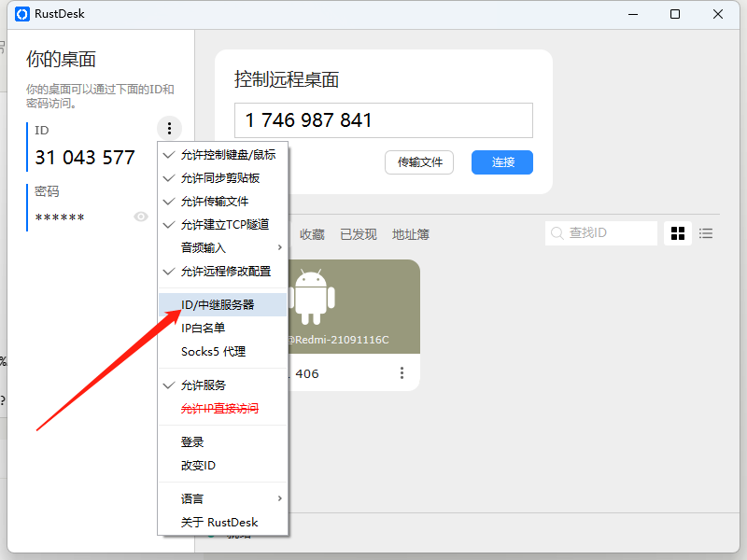
Task: Select 登录 in the menu
Action: [223, 441]
